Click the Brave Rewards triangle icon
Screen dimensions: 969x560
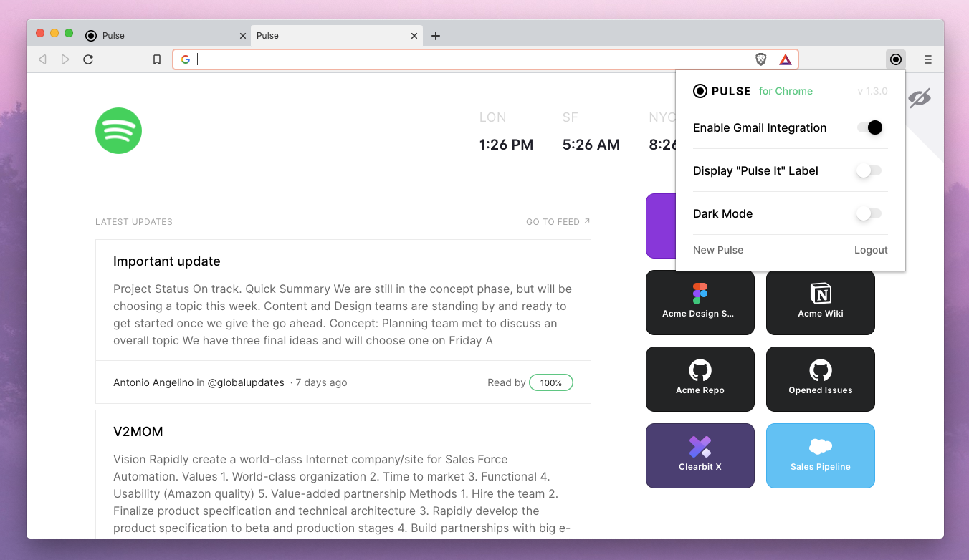tap(785, 59)
